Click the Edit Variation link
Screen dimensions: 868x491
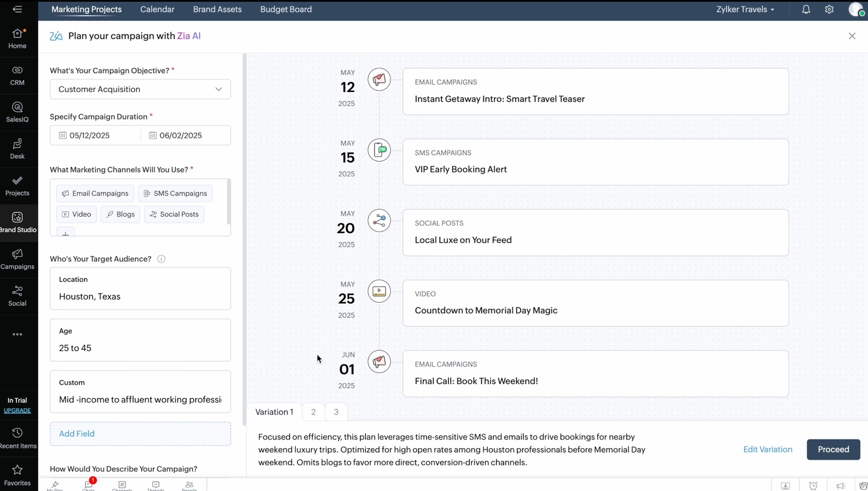(767, 449)
